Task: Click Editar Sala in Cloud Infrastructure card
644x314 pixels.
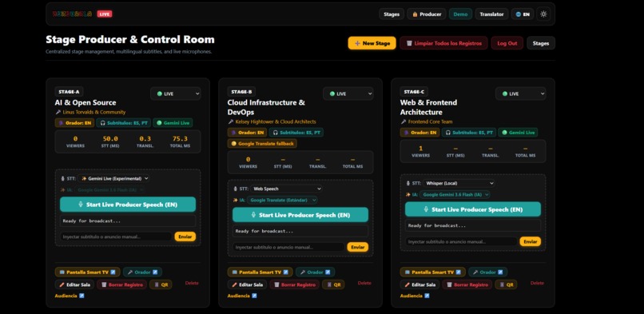Action: pyautogui.click(x=247, y=284)
